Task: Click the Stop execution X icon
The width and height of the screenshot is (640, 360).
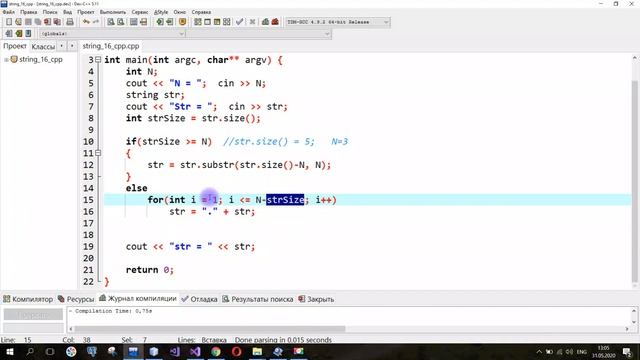Action: (x=252, y=22)
